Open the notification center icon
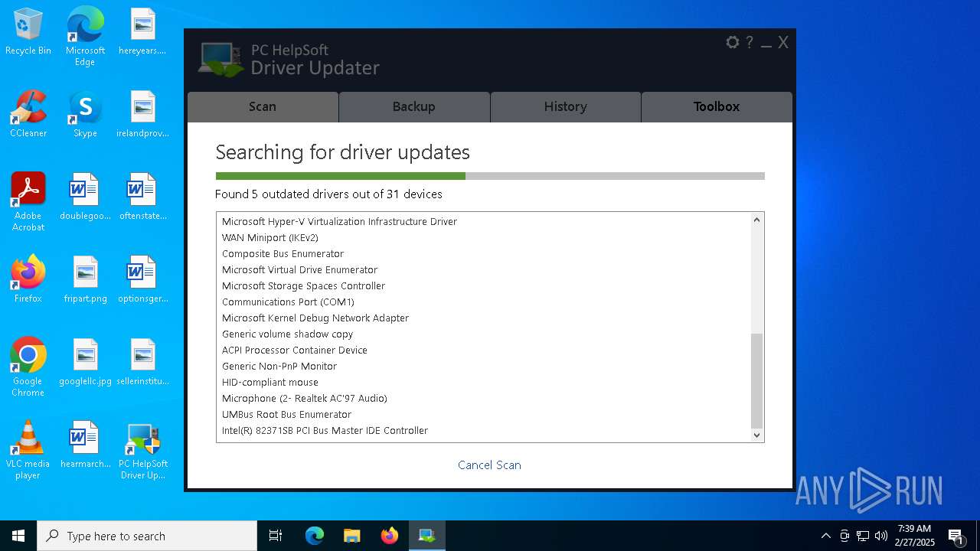This screenshot has width=980, height=551. coord(955,536)
